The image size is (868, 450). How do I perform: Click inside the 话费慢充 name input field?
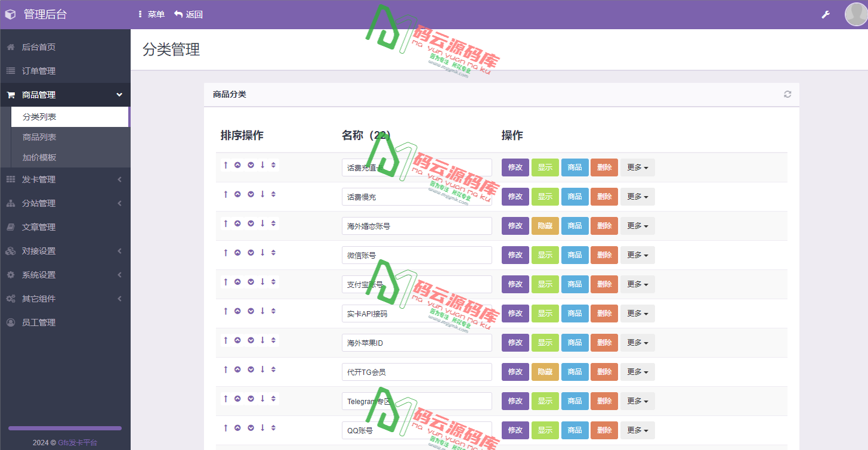pos(416,196)
